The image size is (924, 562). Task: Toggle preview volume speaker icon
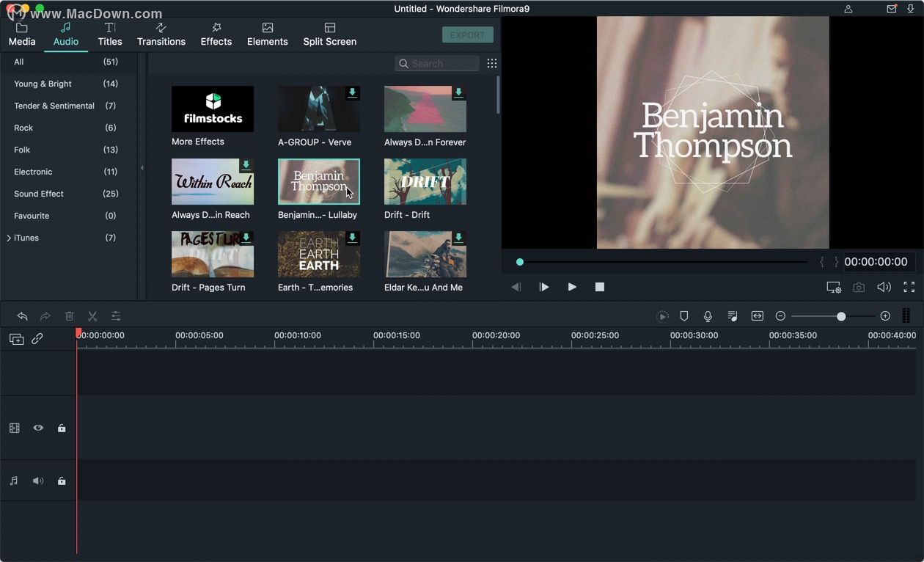884,288
